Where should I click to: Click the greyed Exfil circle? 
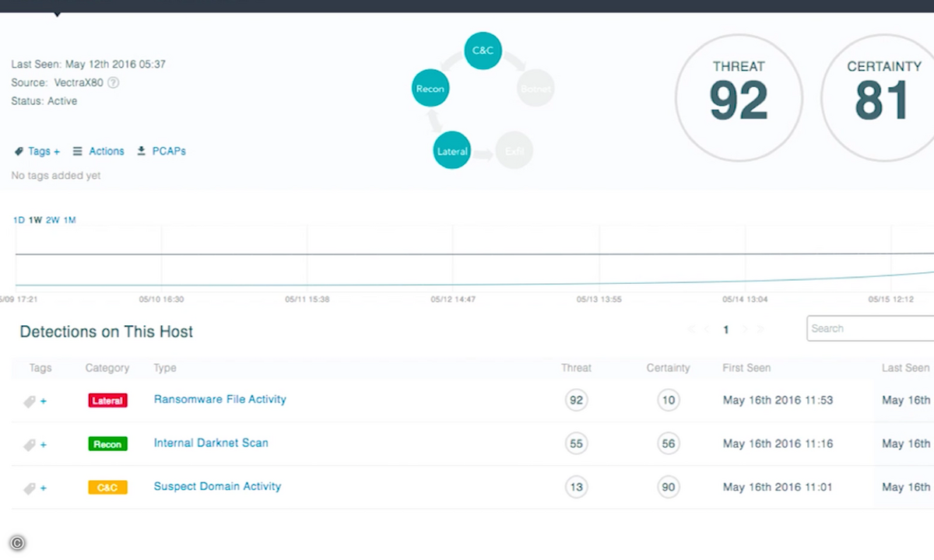514,151
